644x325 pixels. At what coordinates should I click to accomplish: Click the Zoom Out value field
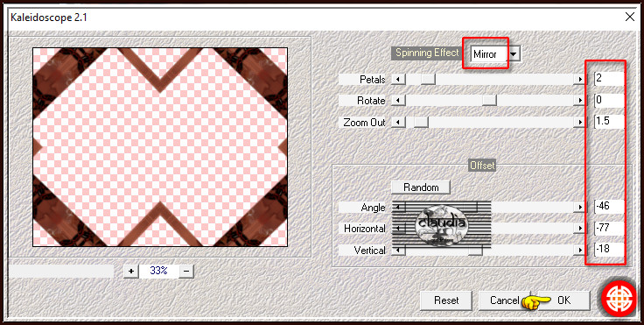pos(609,122)
